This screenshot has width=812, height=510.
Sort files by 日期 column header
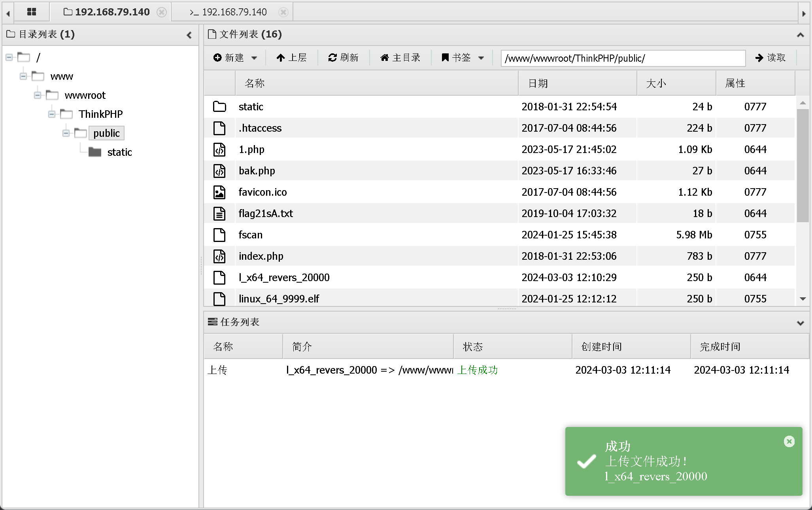click(x=577, y=83)
